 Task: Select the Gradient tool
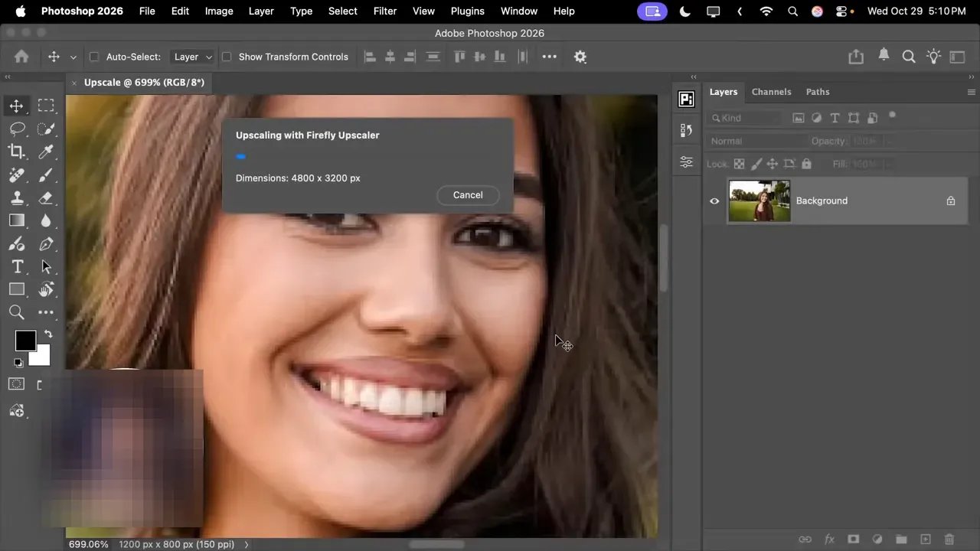[17, 220]
